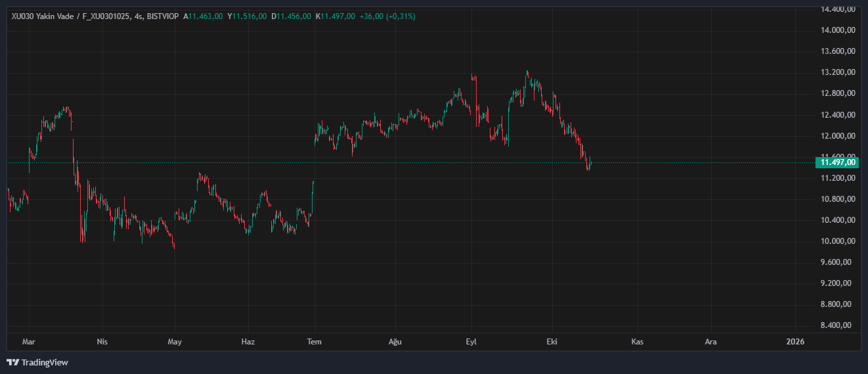Click the 2026 year label on time axis
868x374 pixels.
(x=795, y=342)
